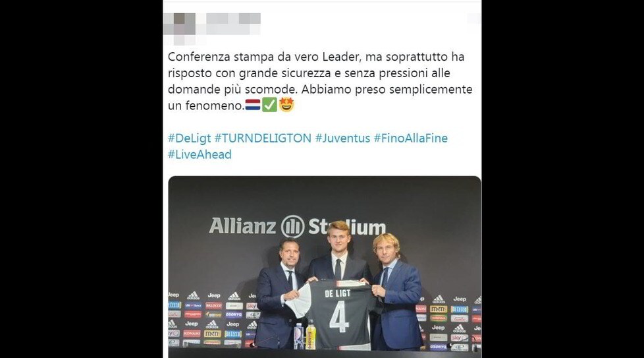Click the tweet text about Conferenza stampa

coord(320,81)
